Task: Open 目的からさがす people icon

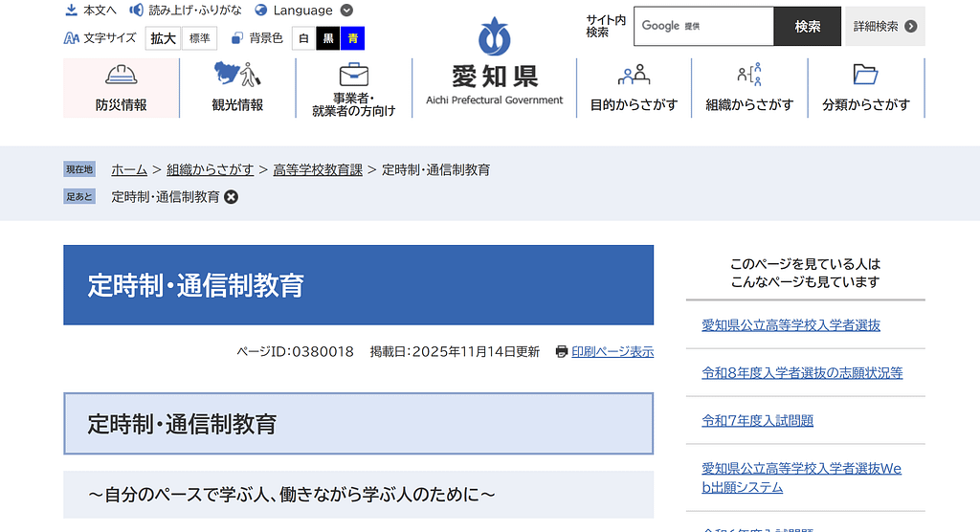Action: tap(634, 76)
